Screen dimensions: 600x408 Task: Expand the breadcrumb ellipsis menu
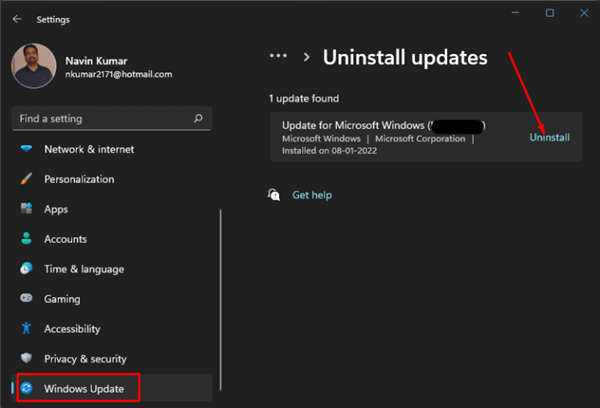pyautogui.click(x=278, y=56)
